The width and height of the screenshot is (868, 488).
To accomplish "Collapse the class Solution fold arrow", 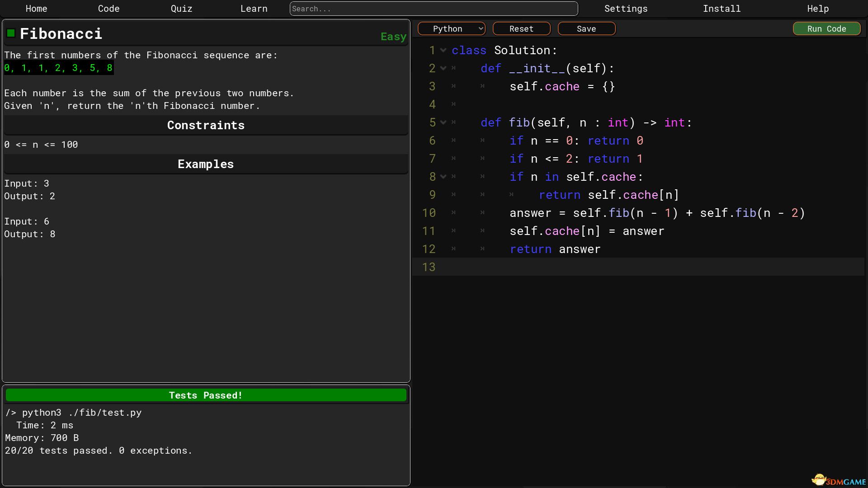I will tap(443, 50).
